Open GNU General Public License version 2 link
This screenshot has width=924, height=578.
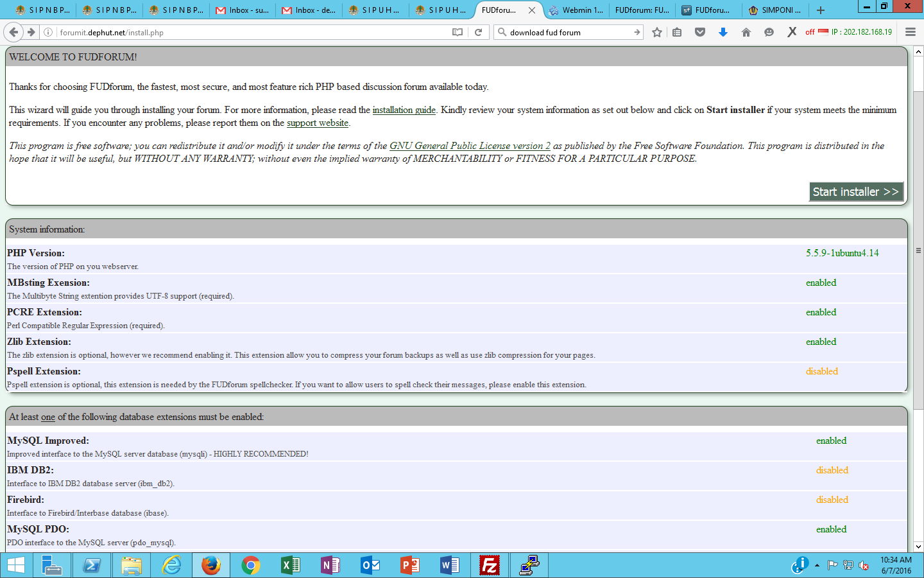tap(470, 146)
